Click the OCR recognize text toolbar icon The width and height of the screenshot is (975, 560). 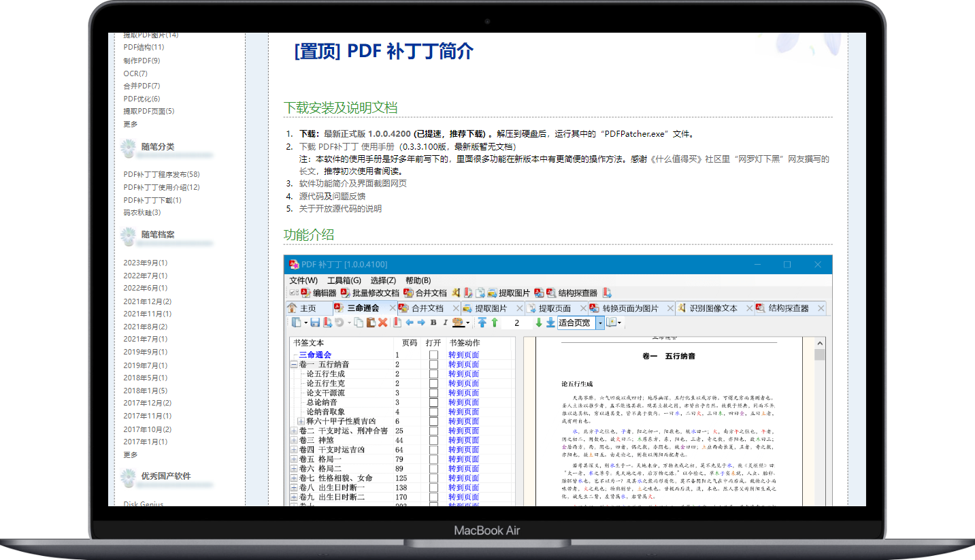click(455, 293)
